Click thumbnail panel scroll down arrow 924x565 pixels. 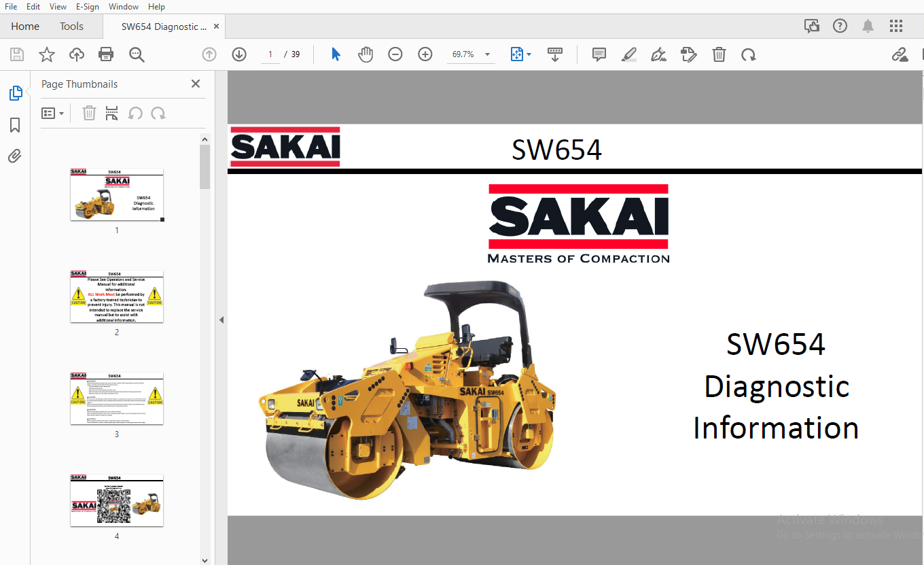(205, 560)
